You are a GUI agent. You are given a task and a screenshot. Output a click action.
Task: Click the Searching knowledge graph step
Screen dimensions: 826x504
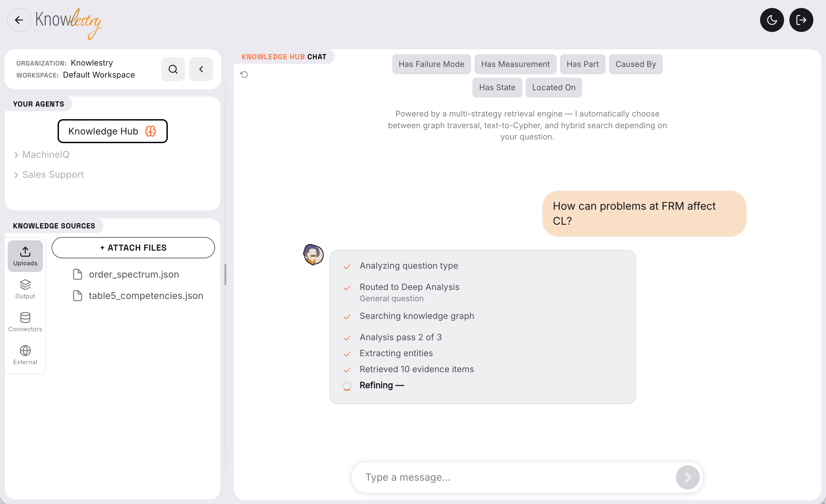point(417,316)
